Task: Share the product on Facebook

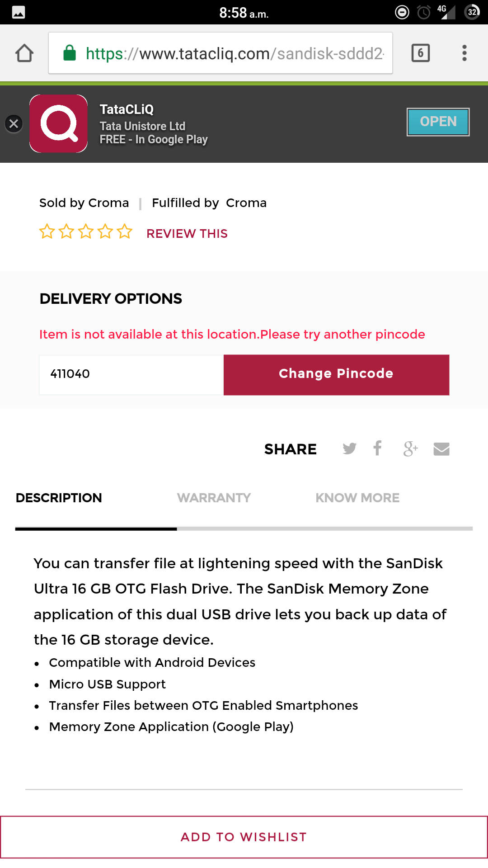Action: [378, 448]
